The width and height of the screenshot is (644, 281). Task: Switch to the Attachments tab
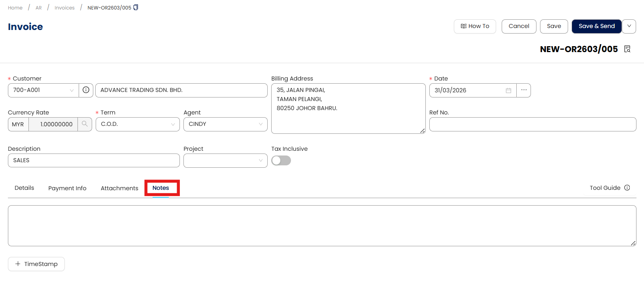coord(119,188)
